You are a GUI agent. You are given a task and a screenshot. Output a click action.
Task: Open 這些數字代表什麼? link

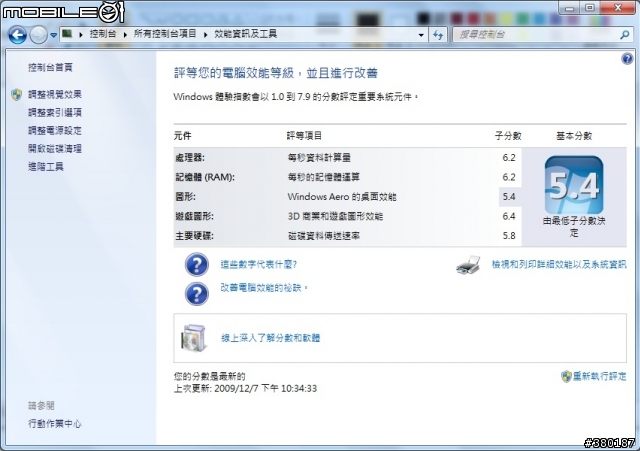259,264
